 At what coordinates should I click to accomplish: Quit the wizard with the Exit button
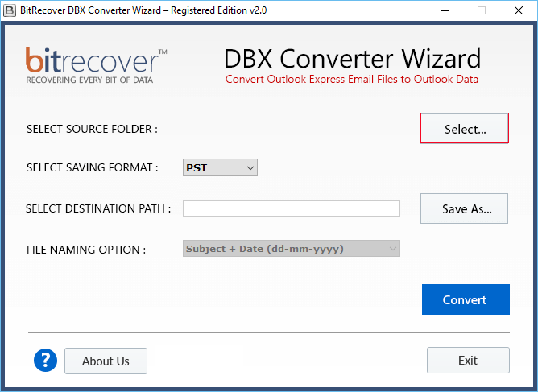(468, 360)
